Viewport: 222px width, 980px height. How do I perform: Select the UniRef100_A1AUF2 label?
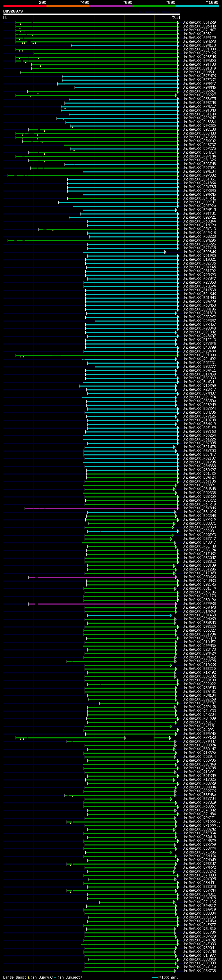click(x=199, y=642)
